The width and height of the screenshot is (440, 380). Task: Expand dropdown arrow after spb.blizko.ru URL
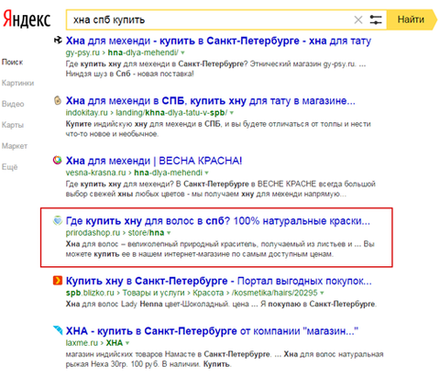pyautogui.click(x=322, y=293)
